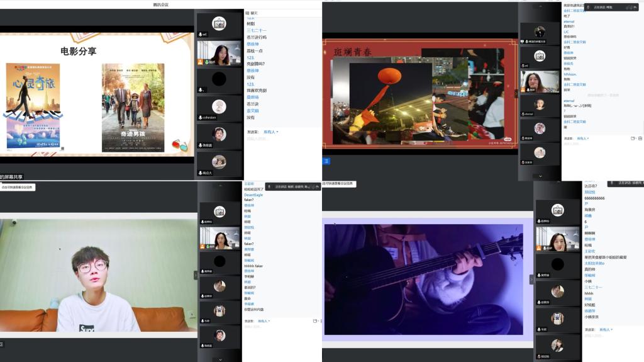Select the chat message 荔枝一点
644x362 pixels.
(x=254, y=50)
